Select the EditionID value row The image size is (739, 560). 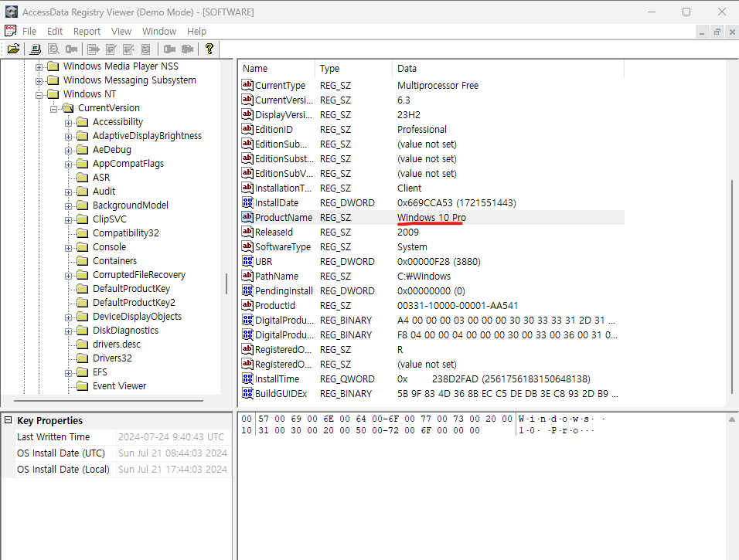pos(432,129)
